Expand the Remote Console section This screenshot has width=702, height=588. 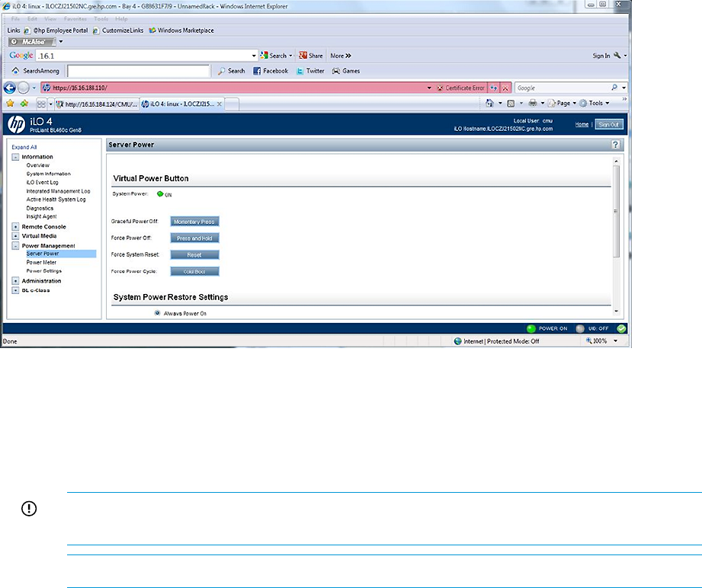[x=16, y=227]
